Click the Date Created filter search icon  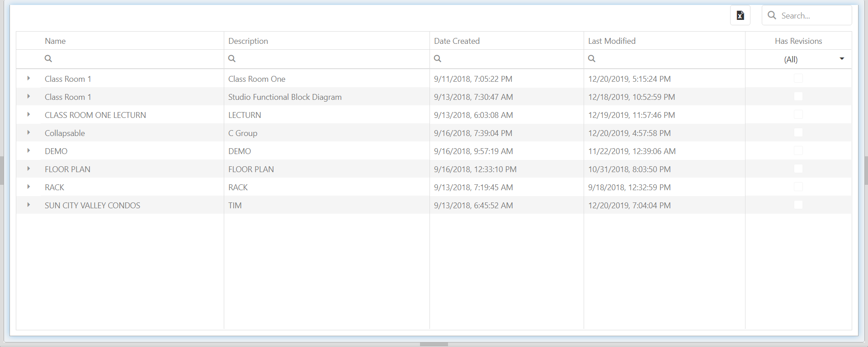point(438,59)
